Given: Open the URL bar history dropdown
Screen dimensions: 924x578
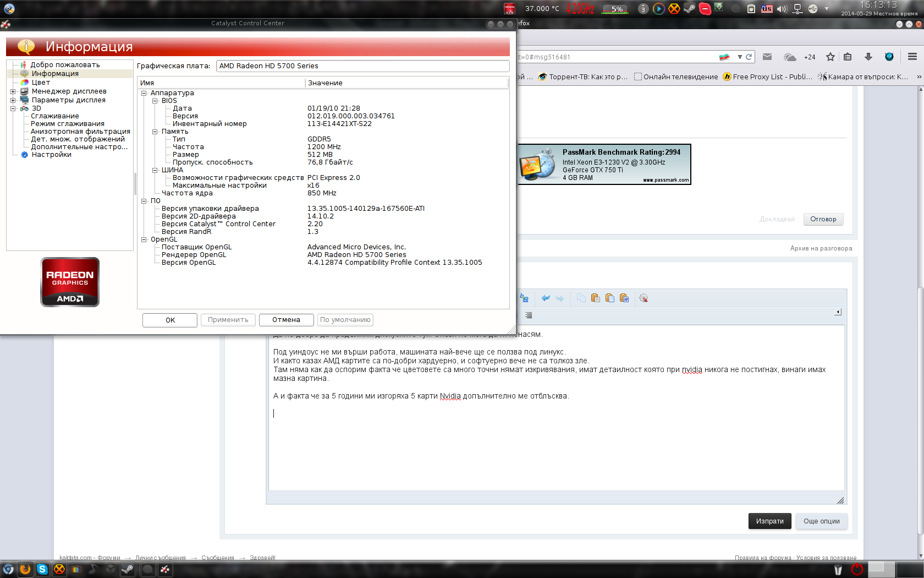Looking at the screenshot, I should click(x=740, y=57).
